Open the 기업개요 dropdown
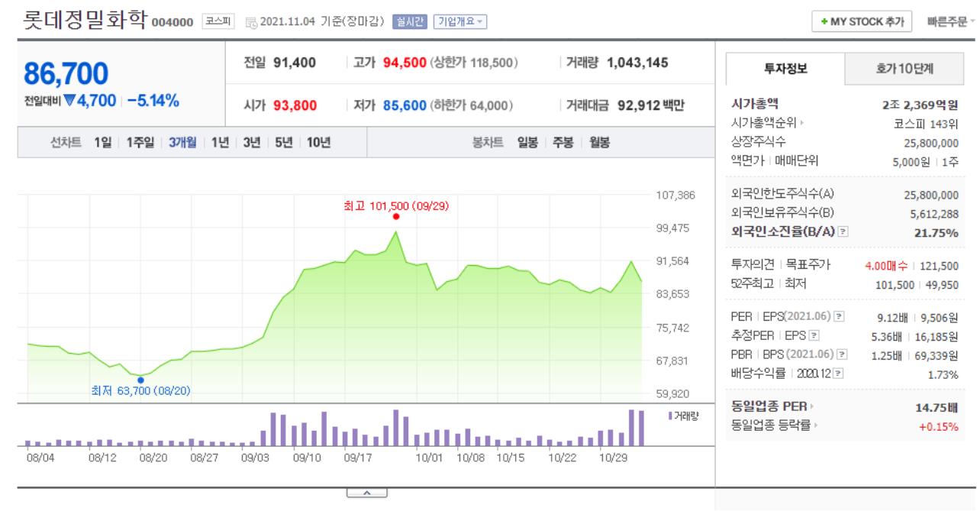This screenshot has height=511, width=980. [460, 22]
